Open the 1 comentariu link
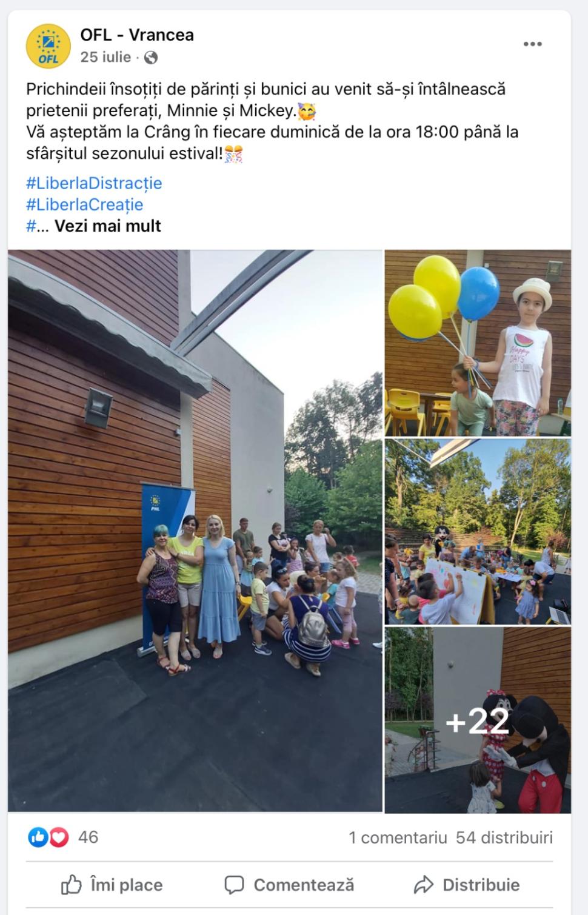 point(398,838)
